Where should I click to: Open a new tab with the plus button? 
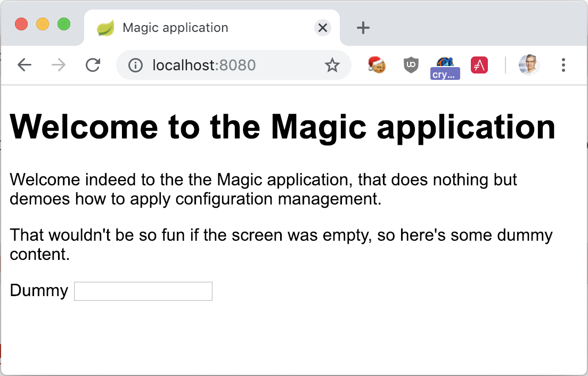point(363,28)
